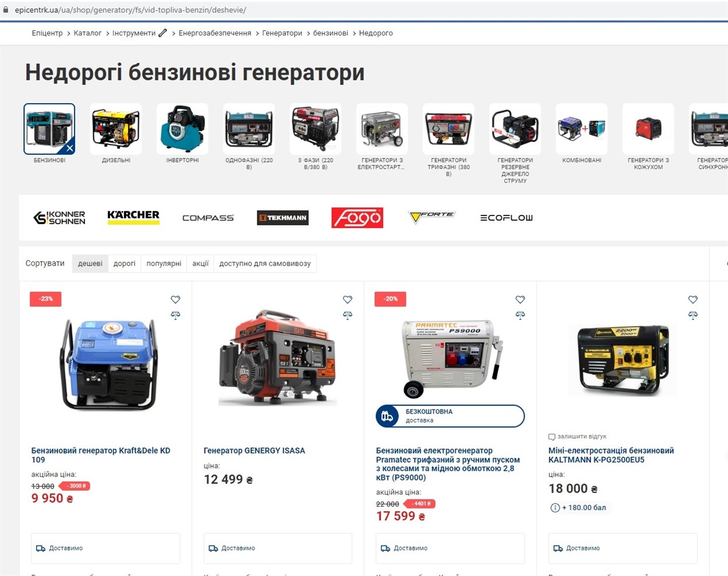The height and width of the screenshot is (576, 728).
Task: Add Kraft&Dele KD 109 to favorites
Action: [x=175, y=299]
